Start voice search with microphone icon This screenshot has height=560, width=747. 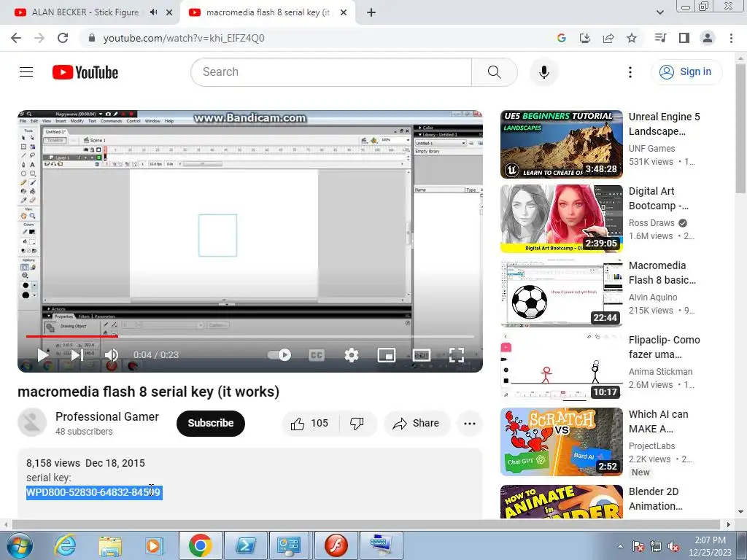point(543,72)
